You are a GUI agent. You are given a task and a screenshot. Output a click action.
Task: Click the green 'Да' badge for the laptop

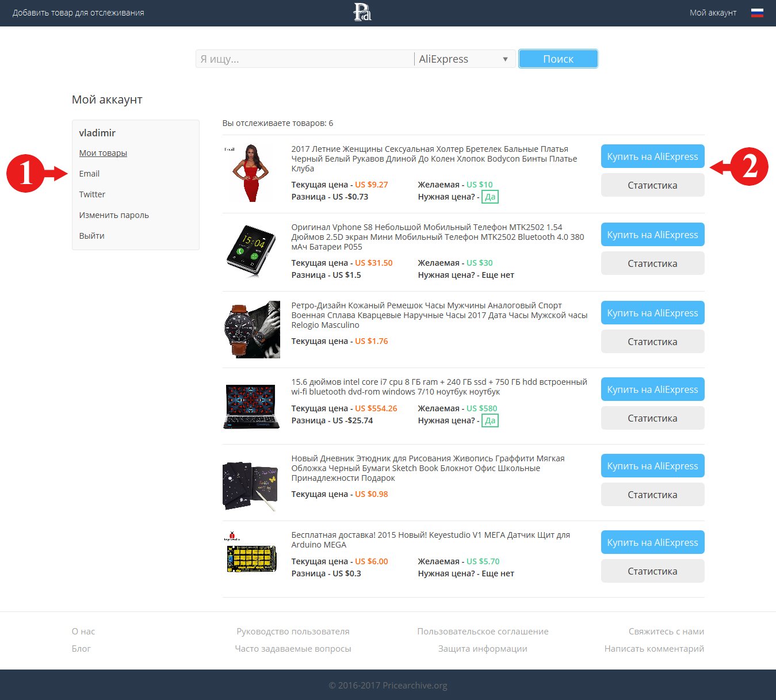click(490, 420)
